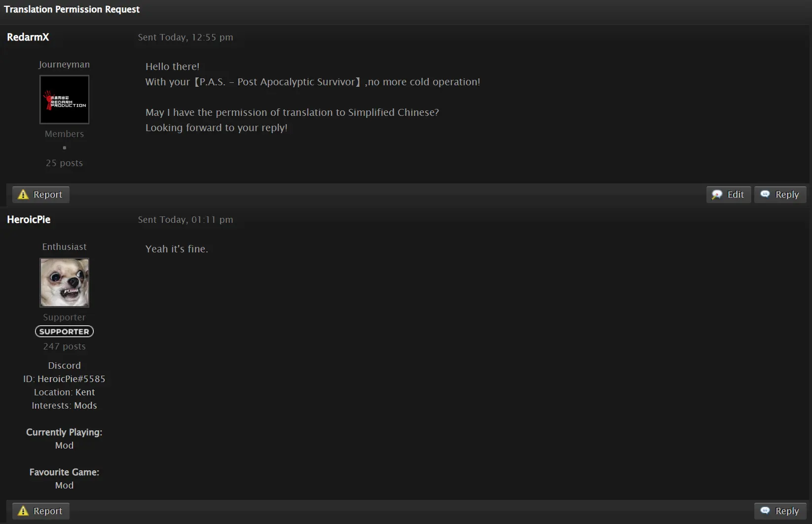Open the RedarmX username profile link

pos(28,37)
